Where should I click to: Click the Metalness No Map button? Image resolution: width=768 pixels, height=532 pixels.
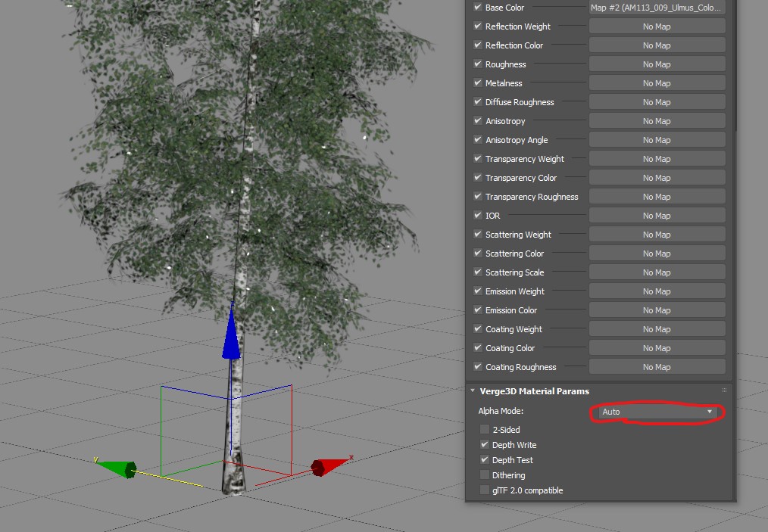(x=657, y=83)
